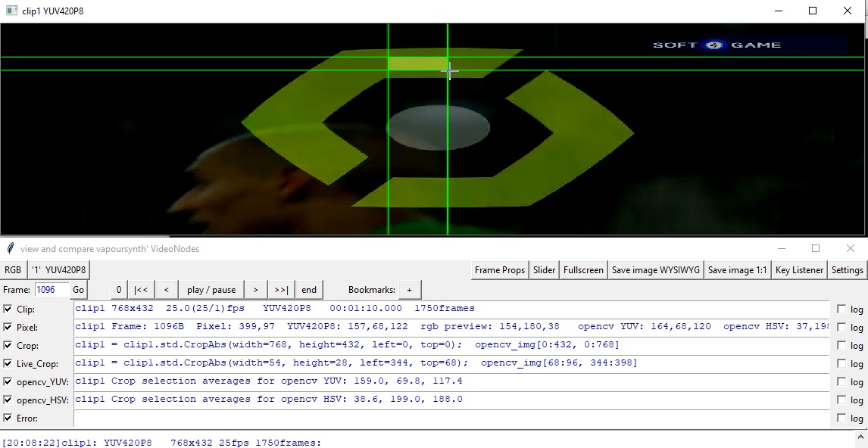Open Key Listener

[799, 270]
